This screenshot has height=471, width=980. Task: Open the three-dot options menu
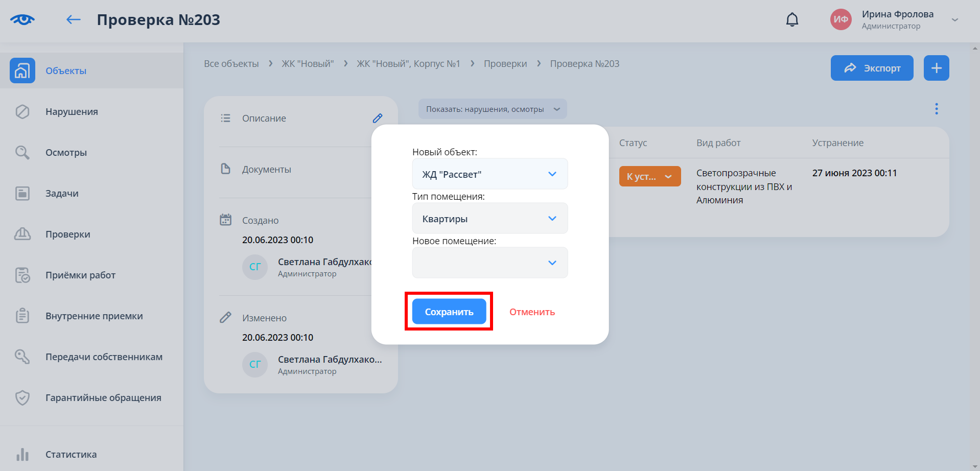(x=936, y=109)
